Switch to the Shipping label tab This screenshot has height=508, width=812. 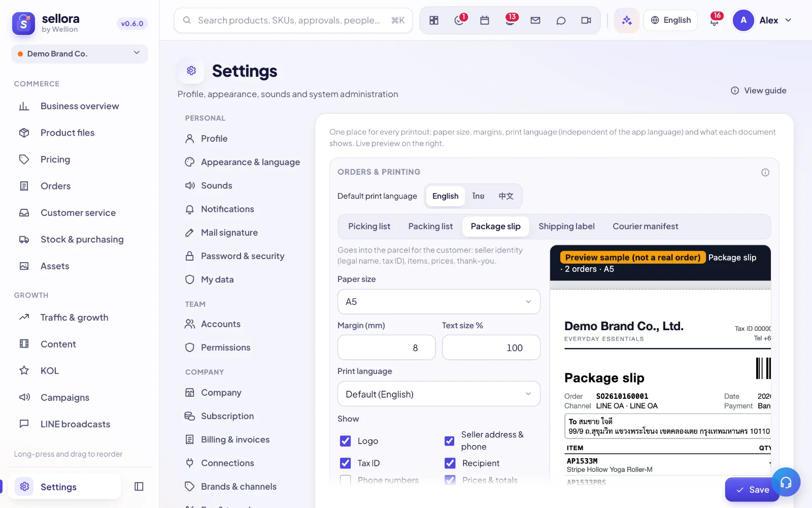tap(566, 227)
